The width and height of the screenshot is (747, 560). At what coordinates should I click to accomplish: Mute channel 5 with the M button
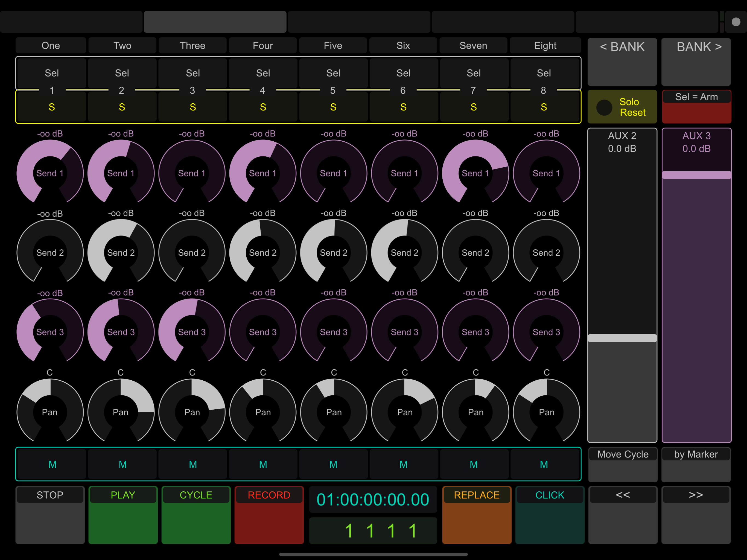pyautogui.click(x=333, y=464)
